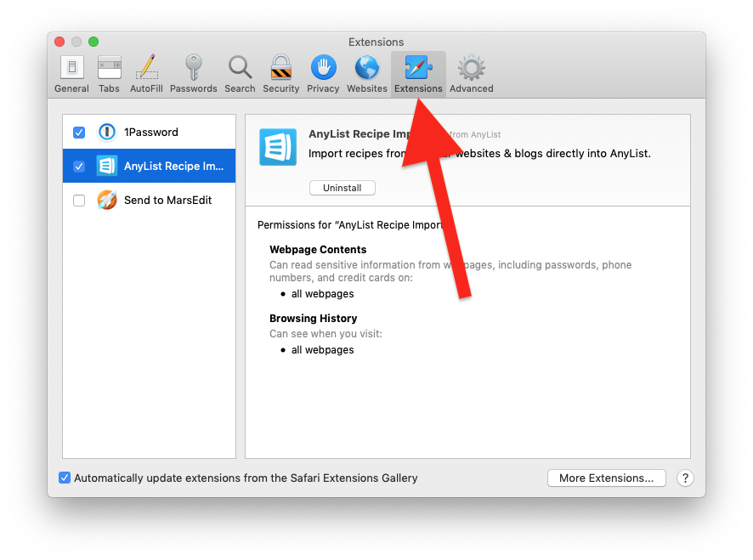Close the Extensions preferences window
Viewport: 753px width, 560px height.
pyautogui.click(x=59, y=42)
